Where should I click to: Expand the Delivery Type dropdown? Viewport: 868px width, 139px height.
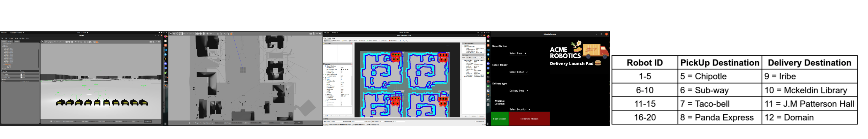tap(518, 91)
